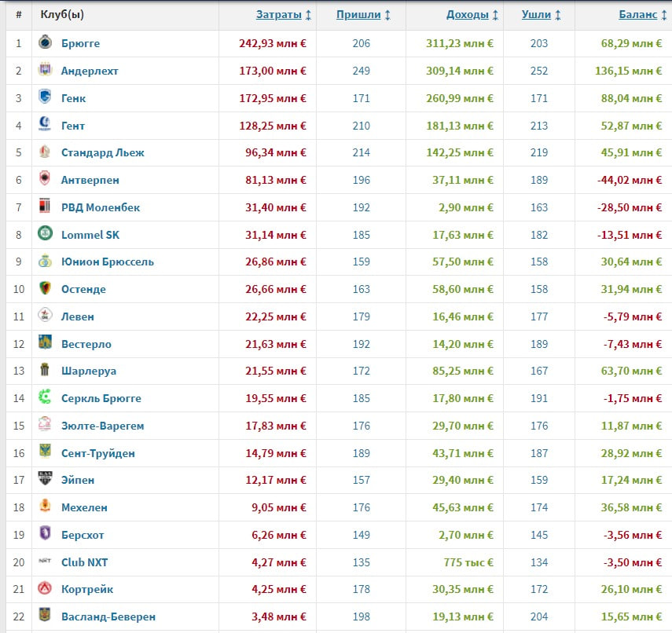Open the Стандард Льеж club link
The image size is (672, 633).
[x=102, y=153]
